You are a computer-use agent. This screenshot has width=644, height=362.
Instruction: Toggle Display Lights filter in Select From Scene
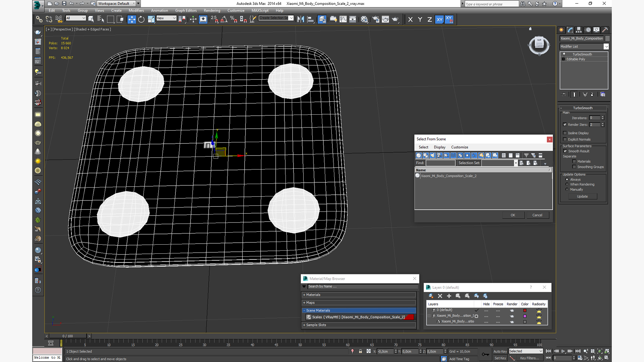pos(433,155)
